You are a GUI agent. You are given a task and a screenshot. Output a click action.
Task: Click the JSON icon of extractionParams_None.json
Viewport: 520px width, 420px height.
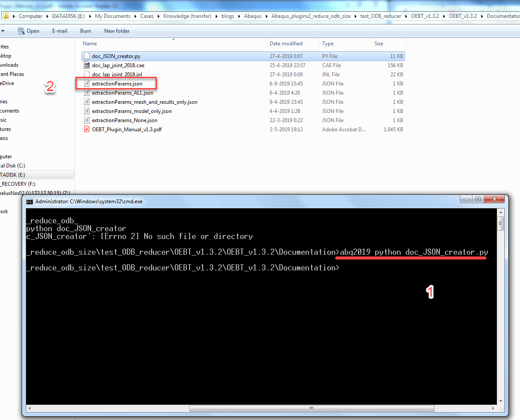[x=86, y=120]
